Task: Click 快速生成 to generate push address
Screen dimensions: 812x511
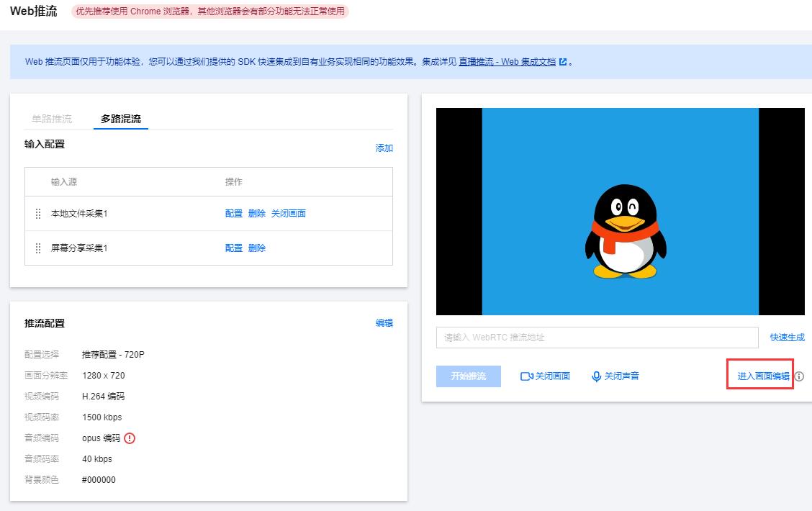Action: [x=787, y=338]
